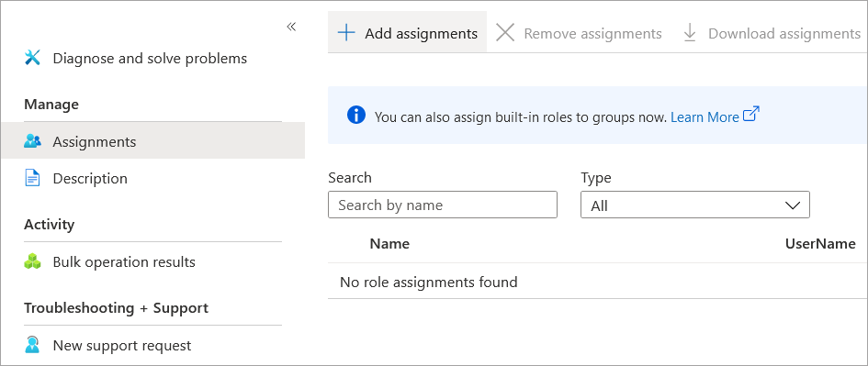Collapse the sidebar using the double chevron
This screenshot has height=366, width=868.
tap(291, 27)
